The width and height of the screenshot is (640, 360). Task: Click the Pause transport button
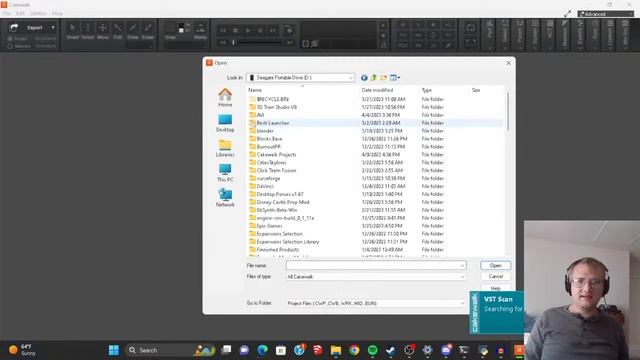pyautogui.click(x=260, y=30)
